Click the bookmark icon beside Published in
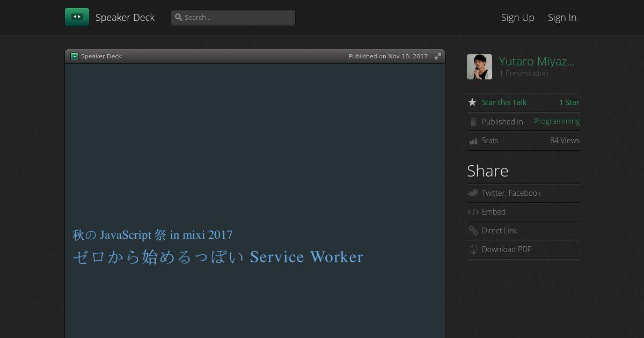Image resolution: width=644 pixels, height=338 pixels. tap(473, 122)
